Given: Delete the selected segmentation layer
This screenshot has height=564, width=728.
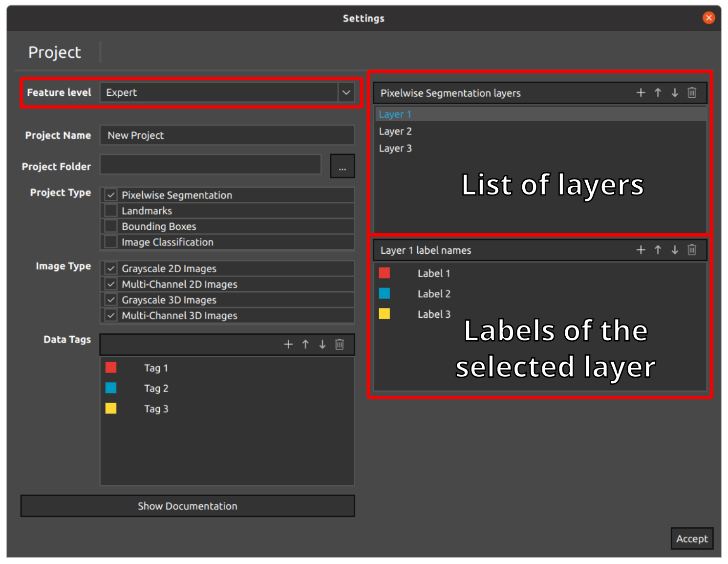Looking at the screenshot, I should [692, 93].
